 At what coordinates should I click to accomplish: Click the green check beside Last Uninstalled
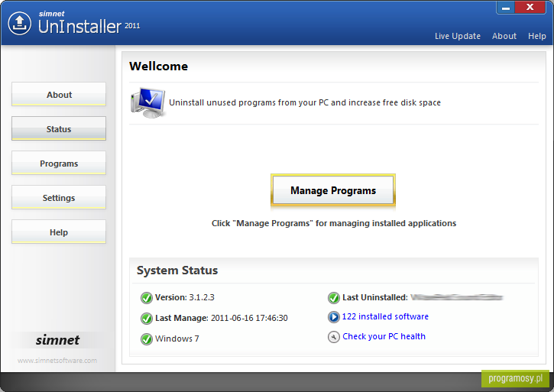click(x=333, y=298)
